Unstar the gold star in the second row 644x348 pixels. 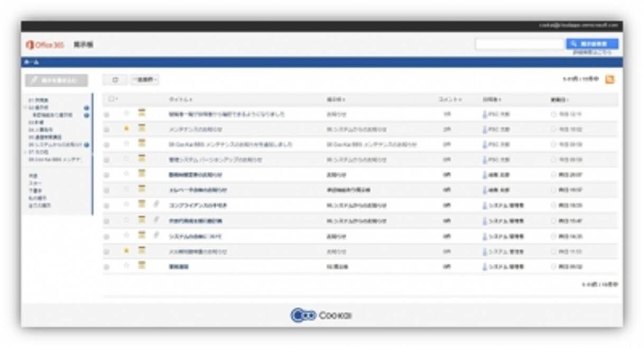click(126, 129)
